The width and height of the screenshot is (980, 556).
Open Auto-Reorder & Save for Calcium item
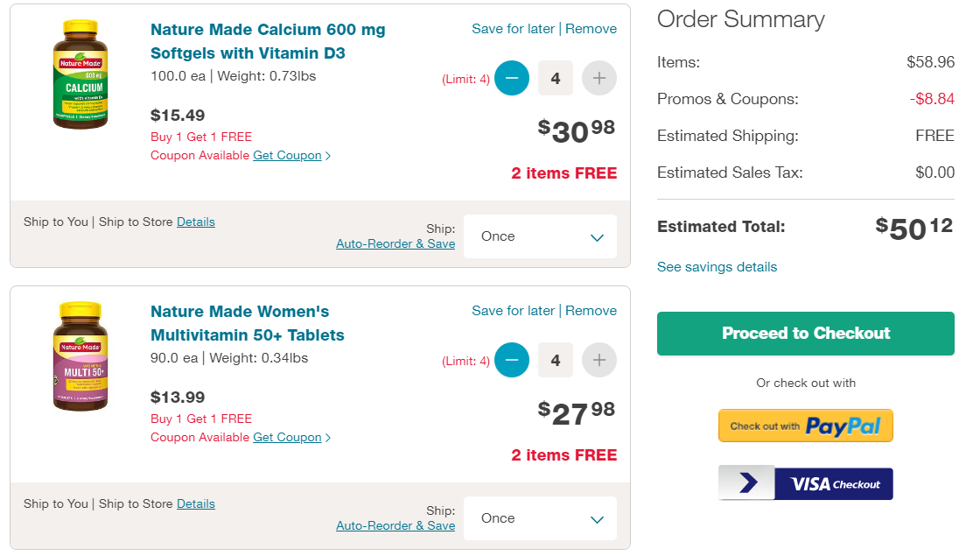pos(395,244)
